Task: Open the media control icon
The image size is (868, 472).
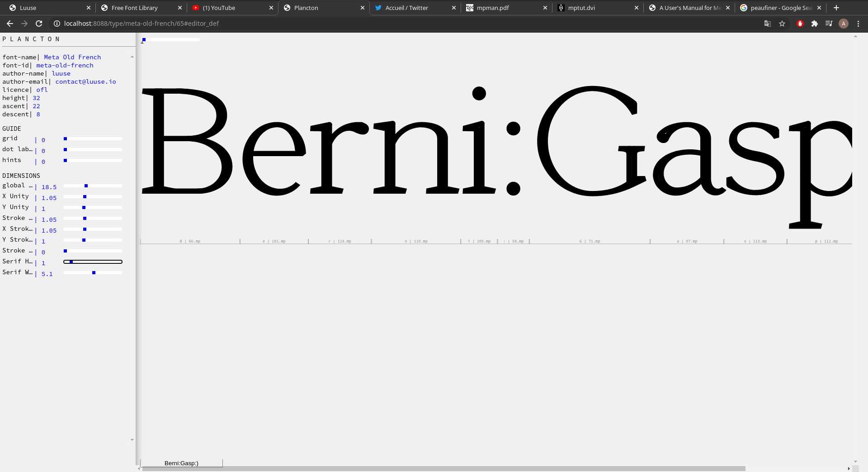Action: pyautogui.click(x=829, y=24)
